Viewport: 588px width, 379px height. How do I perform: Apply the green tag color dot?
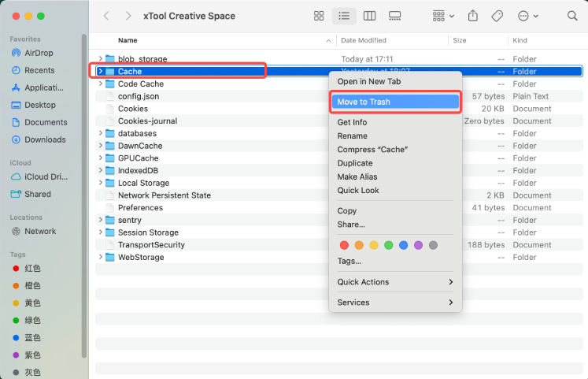click(389, 245)
